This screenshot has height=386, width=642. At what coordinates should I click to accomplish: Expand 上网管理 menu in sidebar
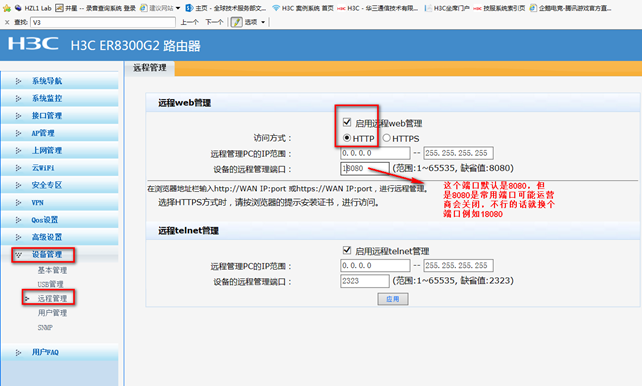60,150
